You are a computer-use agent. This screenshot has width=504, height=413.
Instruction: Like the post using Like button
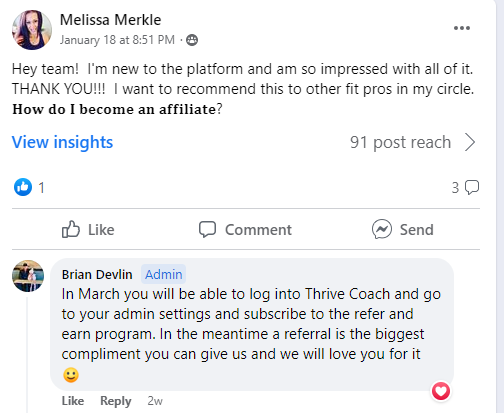click(x=88, y=229)
